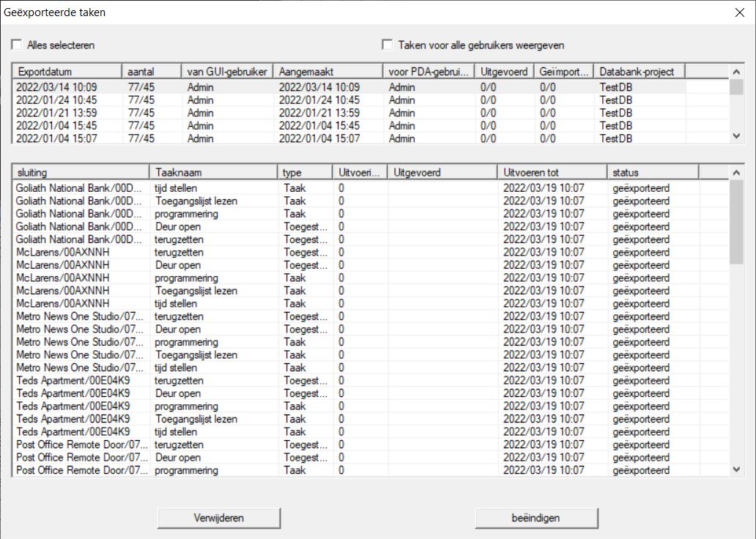
Task: Click the status column header
Action: [653, 172]
